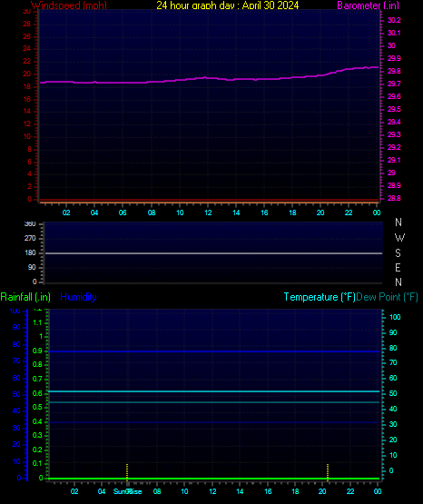This screenshot has height=504, width=423.
Task: Click the Sunrise marker label
Action: [x=127, y=491]
